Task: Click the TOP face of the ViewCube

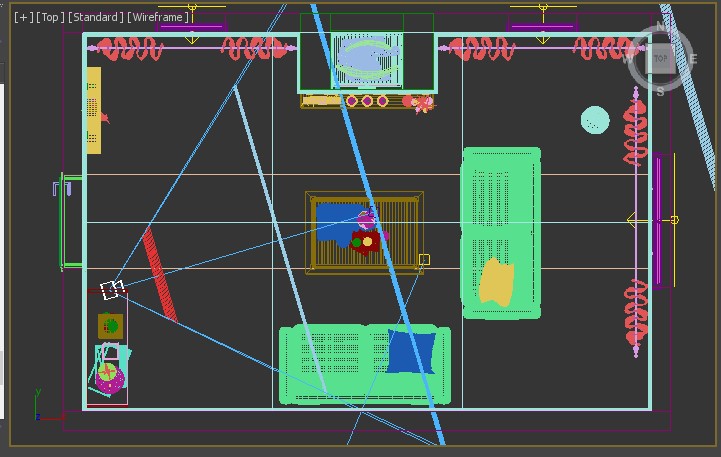Action: (x=660, y=59)
